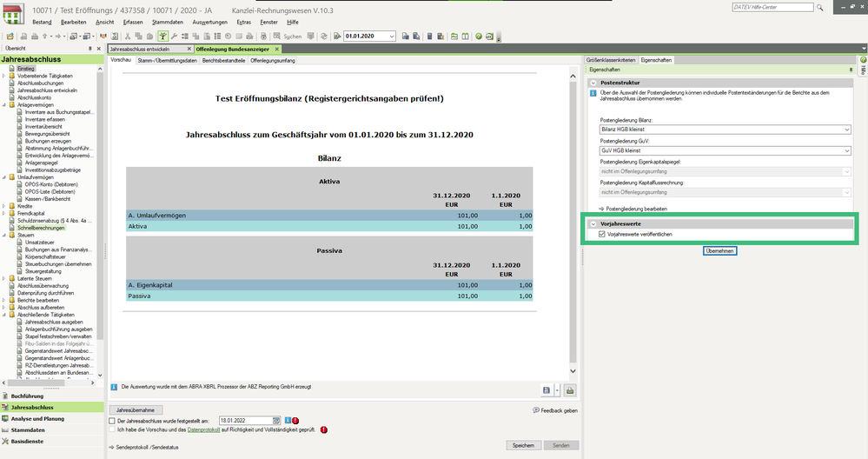868x459 pixels.
Task: Click the save icon below the preview
Action: tap(546, 390)
